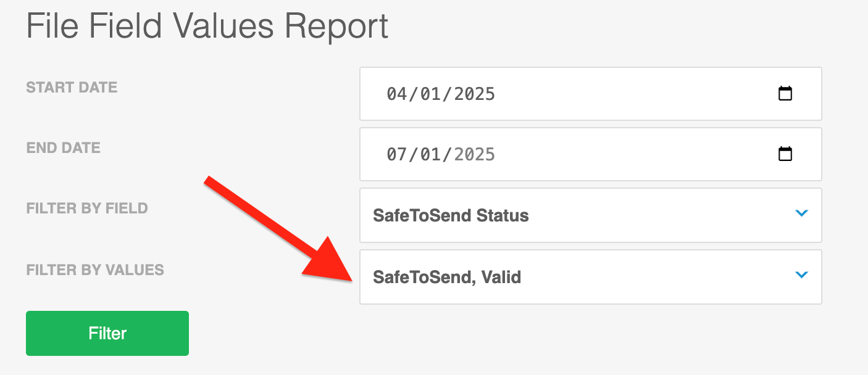Open the End Date calendar picker icon

[785, 154]
